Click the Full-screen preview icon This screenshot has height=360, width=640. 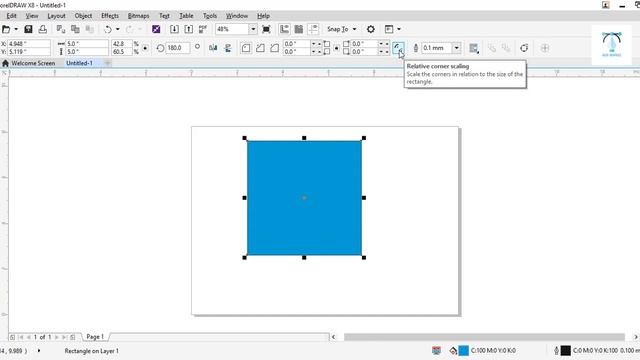(266, 29)
